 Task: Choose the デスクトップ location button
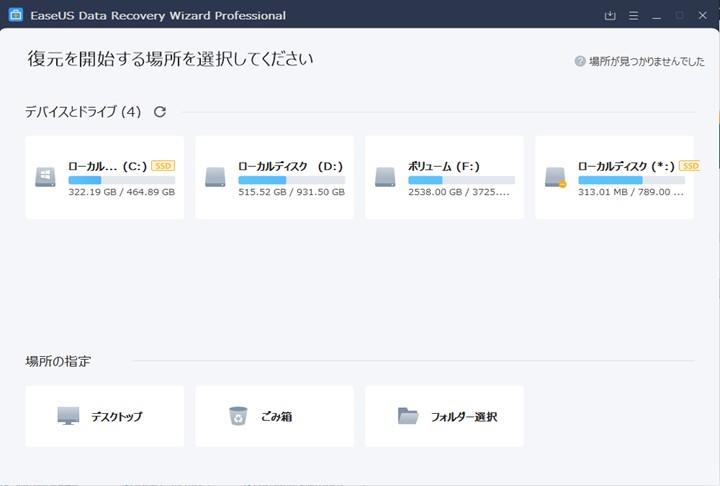105,416
